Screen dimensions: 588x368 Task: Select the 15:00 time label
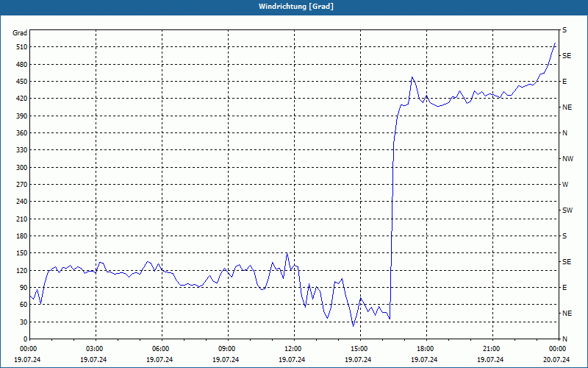[x=360, y=349]
